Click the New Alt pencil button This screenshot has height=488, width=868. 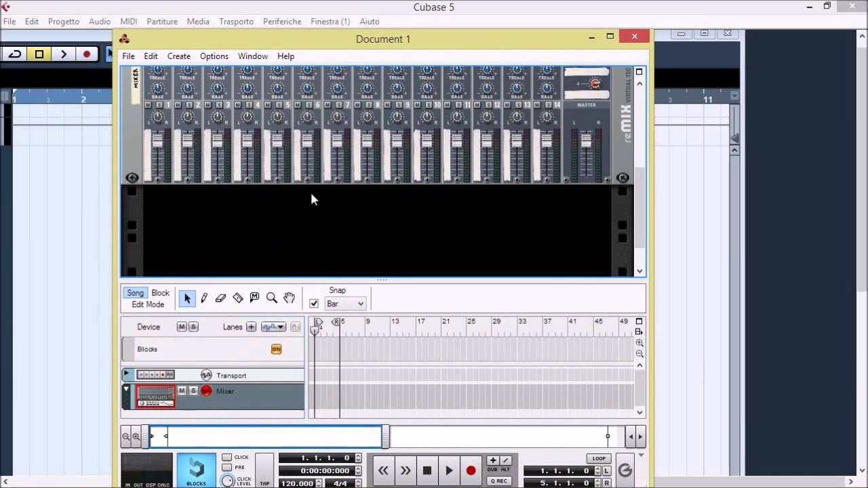505,460
